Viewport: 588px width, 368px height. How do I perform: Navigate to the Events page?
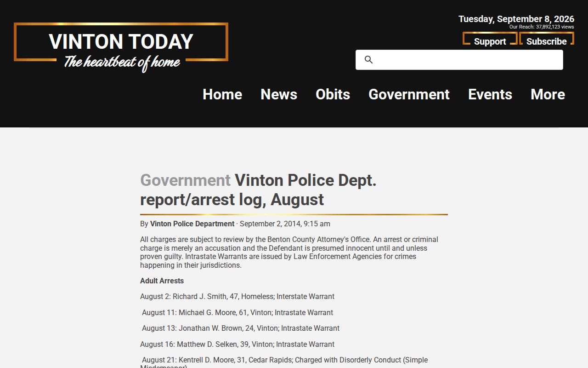pos(490,94)
